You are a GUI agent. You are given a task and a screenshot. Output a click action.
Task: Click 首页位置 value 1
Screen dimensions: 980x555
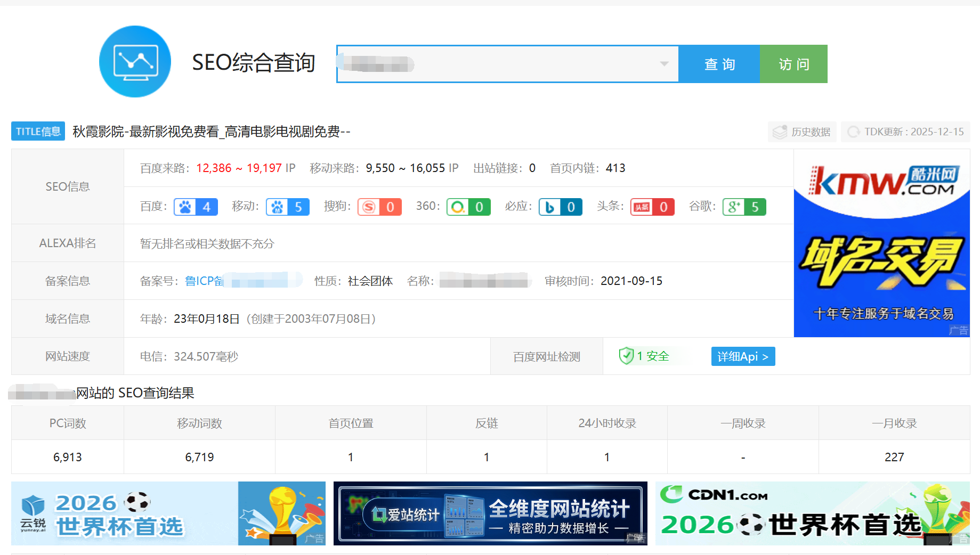click(x=351, y=457)
